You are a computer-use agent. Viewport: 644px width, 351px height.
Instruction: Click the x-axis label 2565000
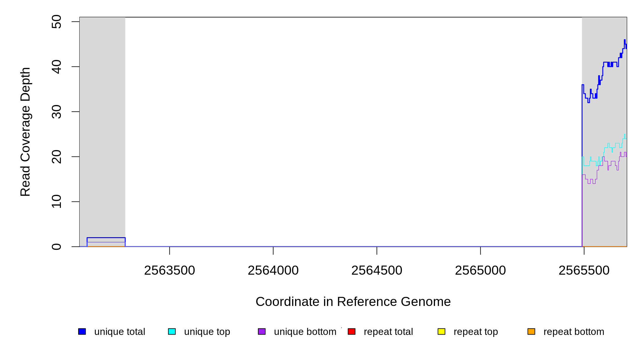(480, 270)
